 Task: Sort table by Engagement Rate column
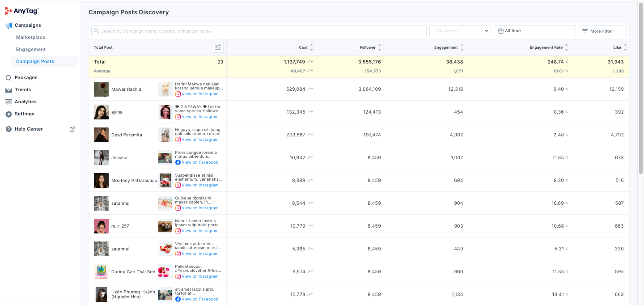click(567, 47)
